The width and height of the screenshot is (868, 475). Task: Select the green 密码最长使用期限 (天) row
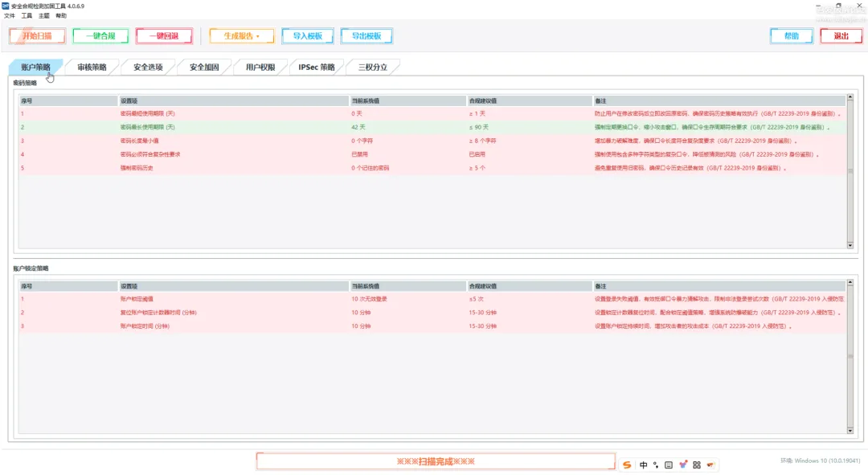[432, 127]
